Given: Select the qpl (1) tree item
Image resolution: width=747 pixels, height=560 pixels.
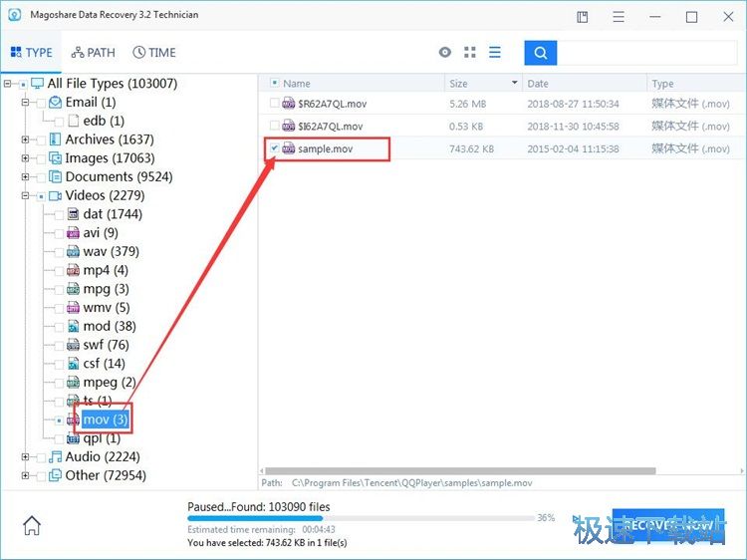Looking at the screenshot, I should point(102,438).
